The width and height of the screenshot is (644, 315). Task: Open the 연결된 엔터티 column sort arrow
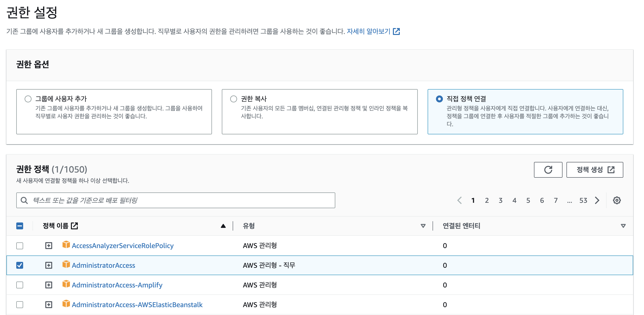pos(623,226)
